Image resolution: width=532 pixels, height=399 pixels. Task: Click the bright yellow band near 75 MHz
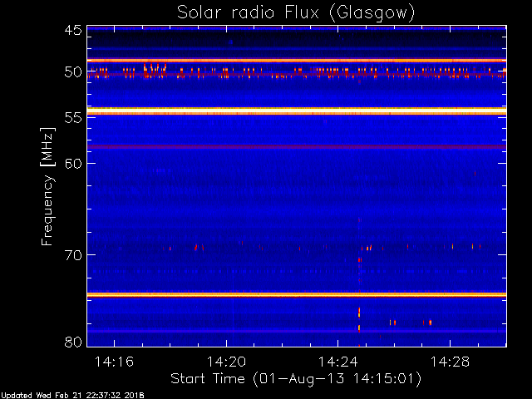coord(297,295)
